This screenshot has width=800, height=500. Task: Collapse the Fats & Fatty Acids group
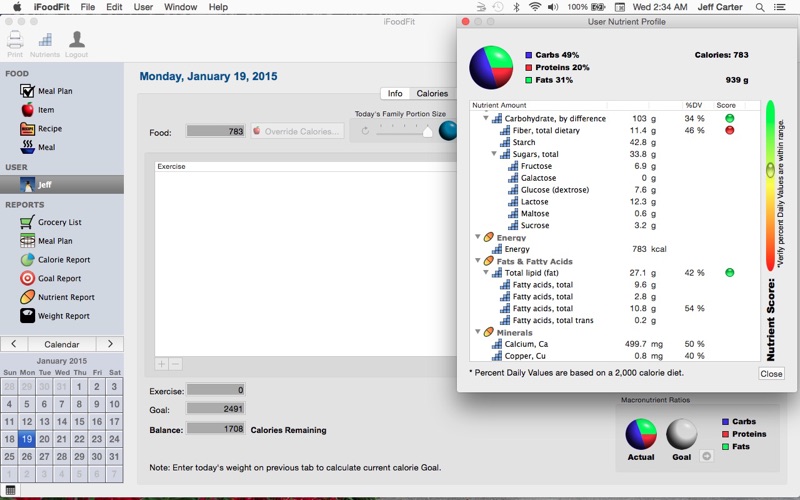(x=478, y=261)
